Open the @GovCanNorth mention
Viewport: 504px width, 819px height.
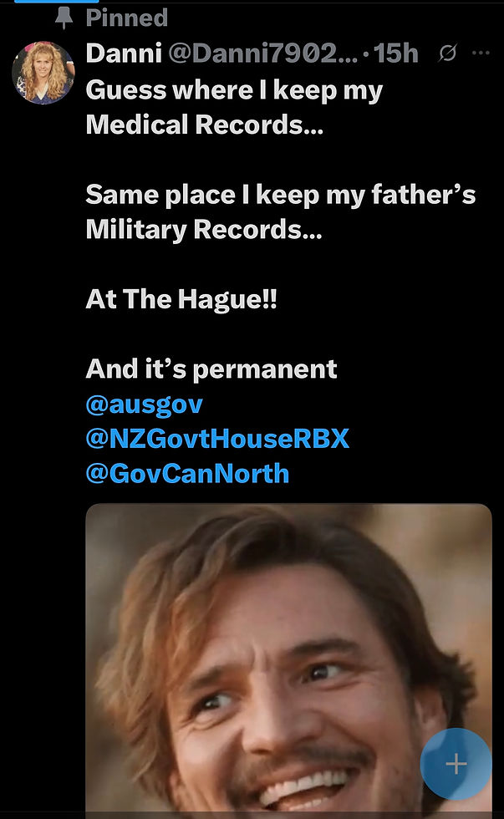[187, 474]
